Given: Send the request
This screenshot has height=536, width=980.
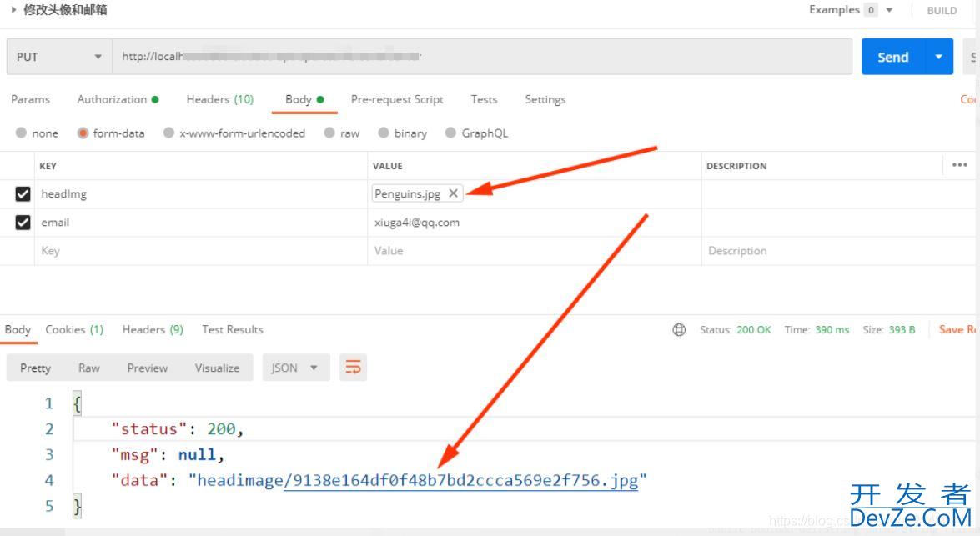Looking at the screenshot, I should pyautogui.click(x=892, y=57).
